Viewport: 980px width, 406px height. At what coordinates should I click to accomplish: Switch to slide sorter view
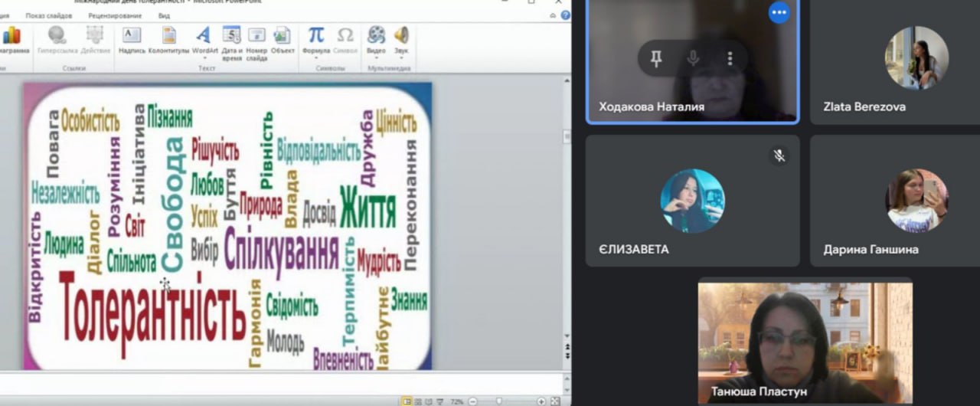(419, 401)
